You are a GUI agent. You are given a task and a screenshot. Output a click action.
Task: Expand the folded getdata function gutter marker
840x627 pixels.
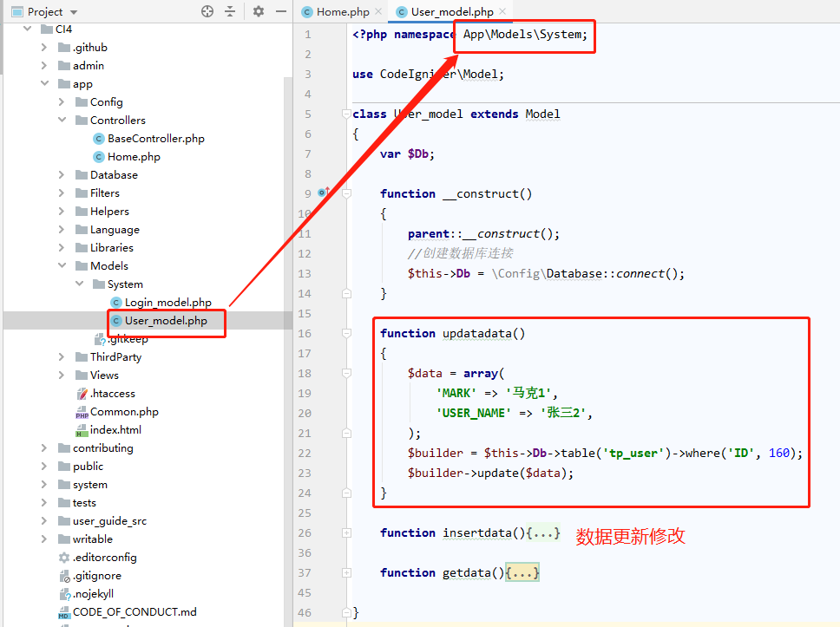[346, 573]
